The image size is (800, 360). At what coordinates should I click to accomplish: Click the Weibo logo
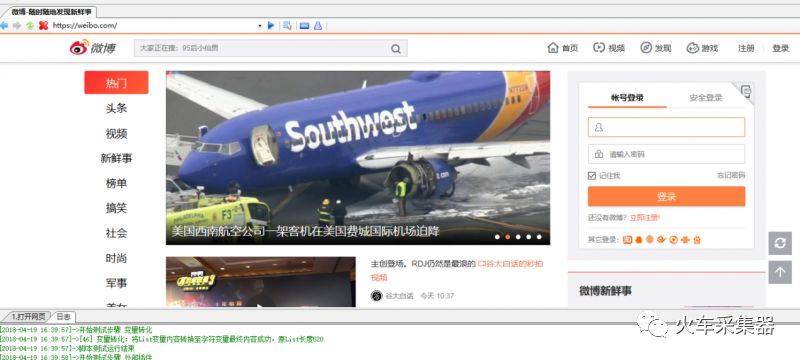coord(92,48)
